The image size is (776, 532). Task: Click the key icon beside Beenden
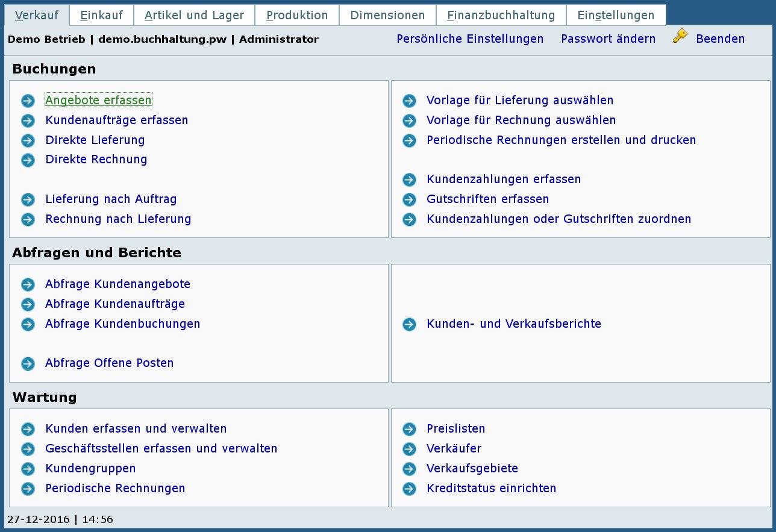[x=680, y=37]
